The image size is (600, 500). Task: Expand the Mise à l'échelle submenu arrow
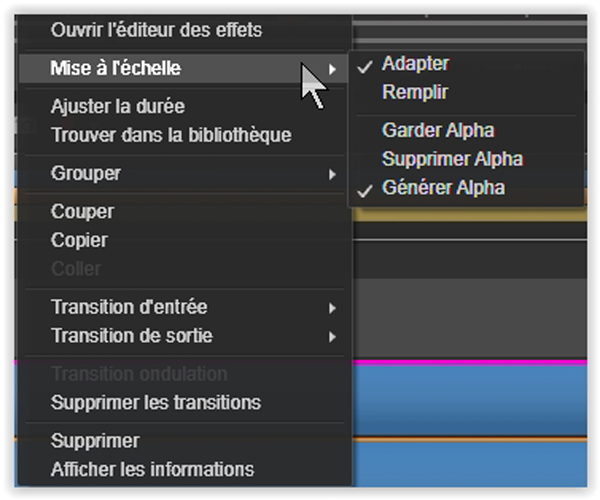[332, 69]
